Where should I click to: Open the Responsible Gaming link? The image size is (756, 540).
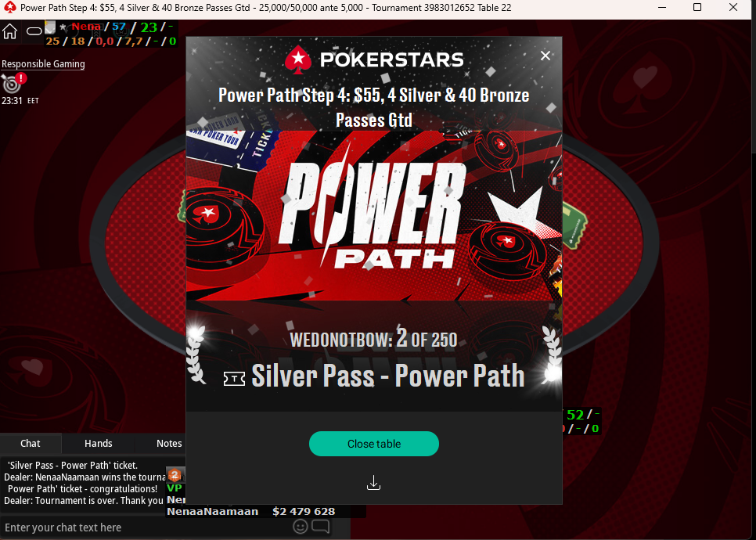[x=43, y=63]
